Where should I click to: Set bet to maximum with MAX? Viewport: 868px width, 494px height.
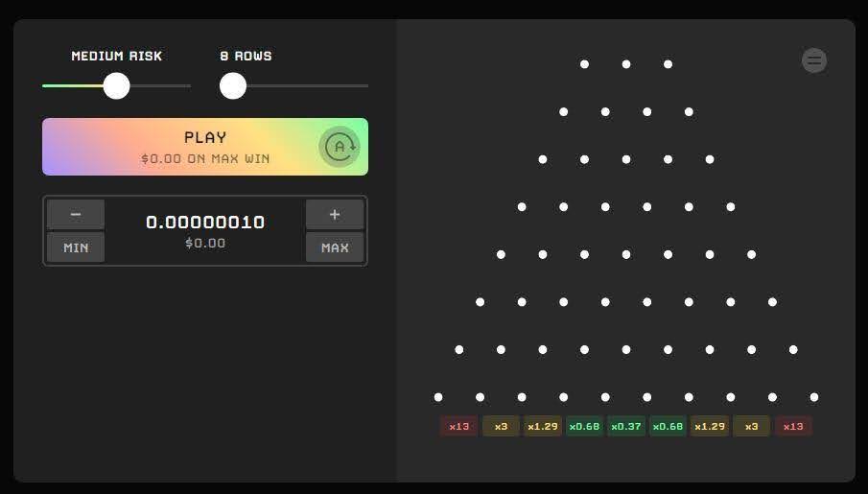(x=335, y=247)
